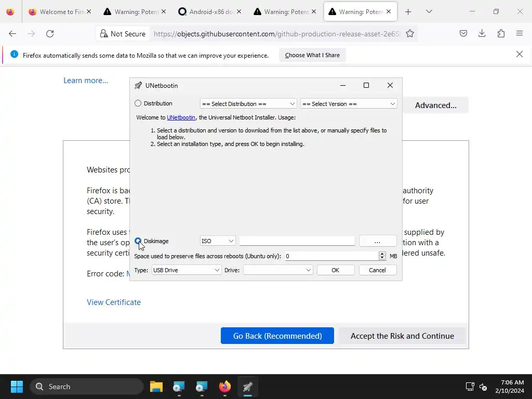Viewport: 532px width, 399px height.
Task: Open the Select Version dropdown
Action: [x=349, y=104]
